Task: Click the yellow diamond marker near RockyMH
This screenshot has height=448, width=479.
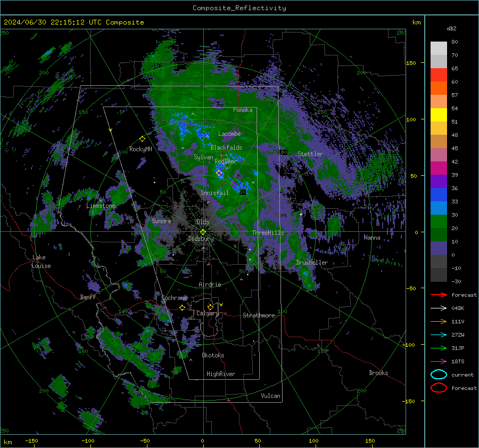Action: tap(142, 139)
